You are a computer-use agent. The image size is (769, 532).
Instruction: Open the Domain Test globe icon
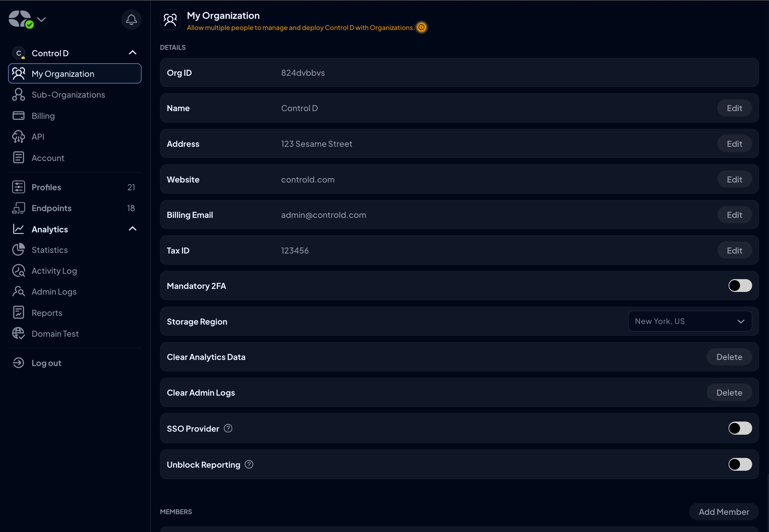pos(19,333)
